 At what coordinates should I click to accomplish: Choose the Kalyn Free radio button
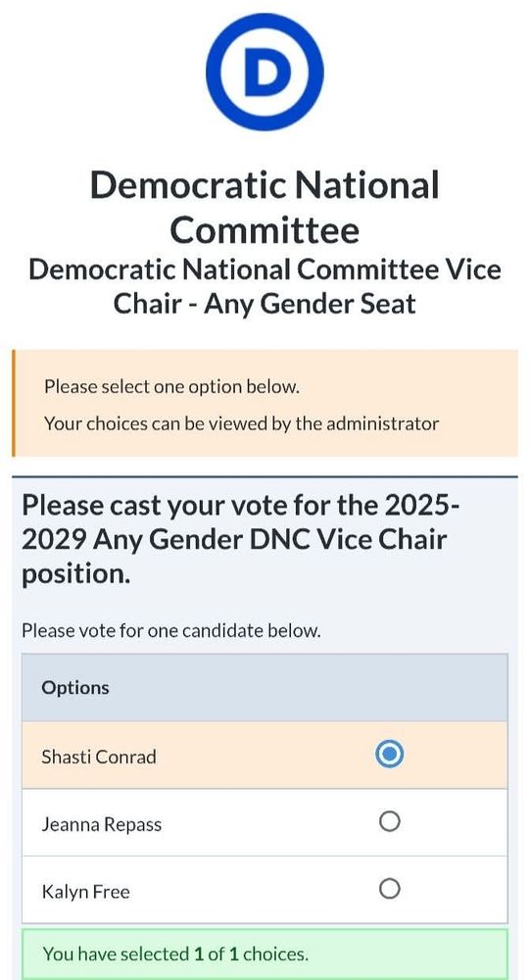[389, 889]
